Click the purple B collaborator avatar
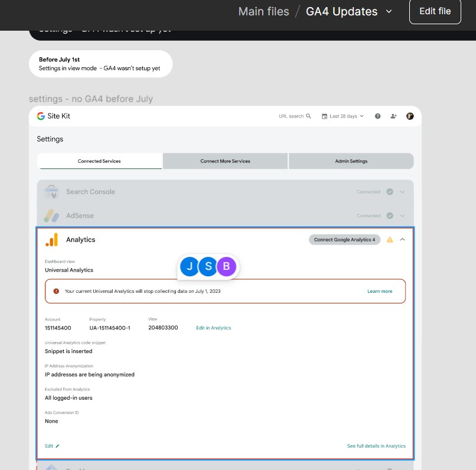The width and height of the screenshot is (476, 470). [x=226, y=266]
